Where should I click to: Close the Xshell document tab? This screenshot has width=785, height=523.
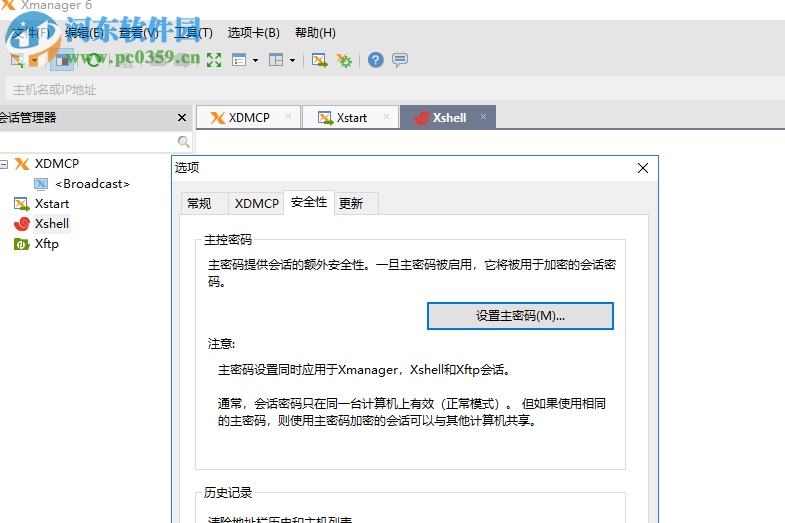[x=483, y=117]
